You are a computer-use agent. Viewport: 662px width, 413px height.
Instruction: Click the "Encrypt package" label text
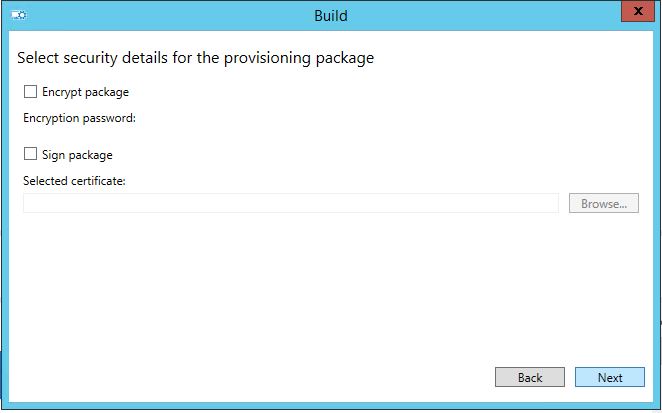point(85,92)
